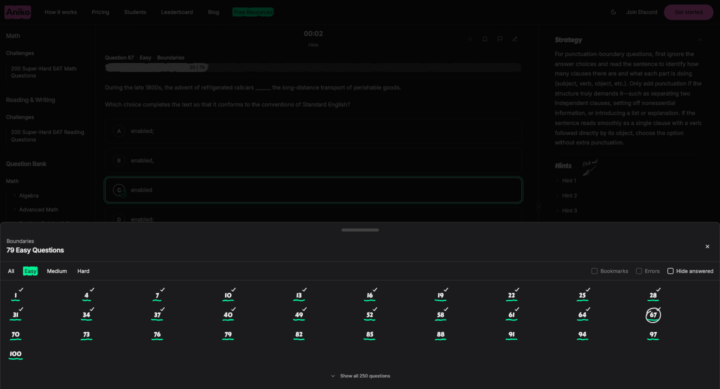Jump to question 10

tap(228, 295)
